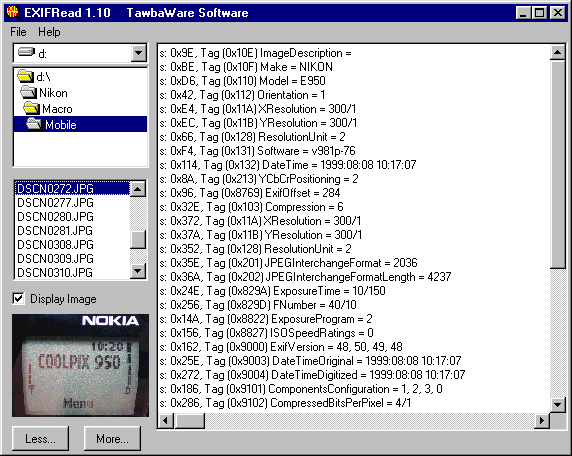Click the drive icon in drive selector
Image resolution: width=572 pixels, height=456 pixels.
pyautogui.click(x=26, y=52)
